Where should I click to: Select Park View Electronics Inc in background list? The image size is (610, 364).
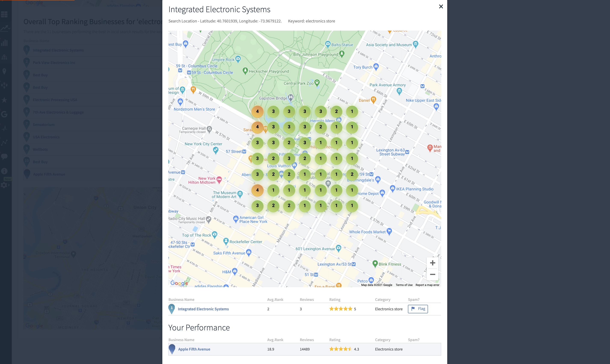(54, 62)
